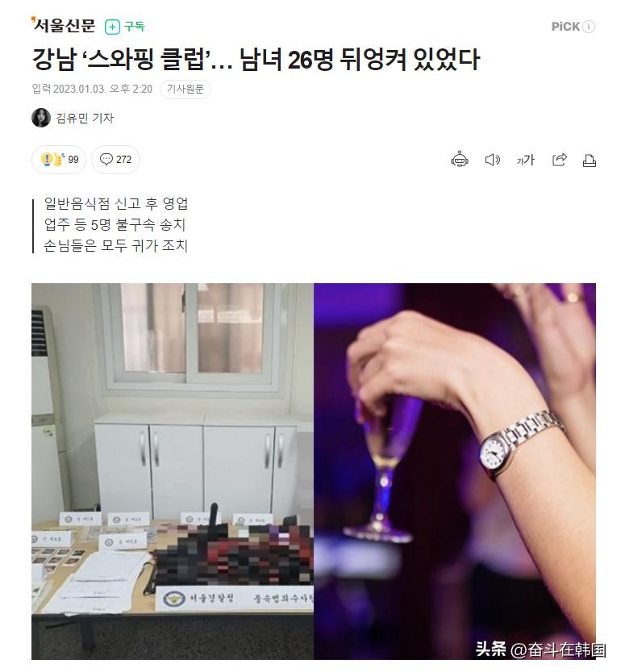
Task: Play article audio with speaker icon
Action: pos(493,160)
